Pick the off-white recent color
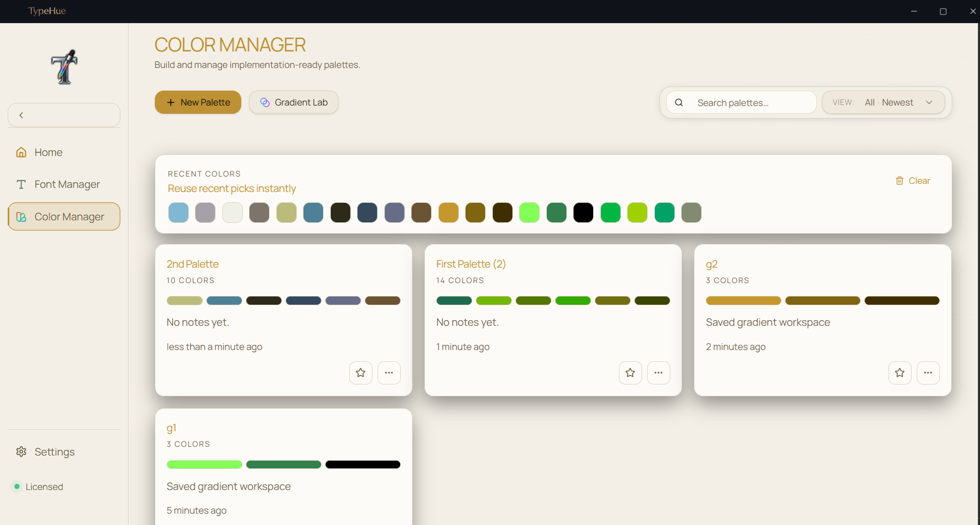 click(x=233, y=213)
